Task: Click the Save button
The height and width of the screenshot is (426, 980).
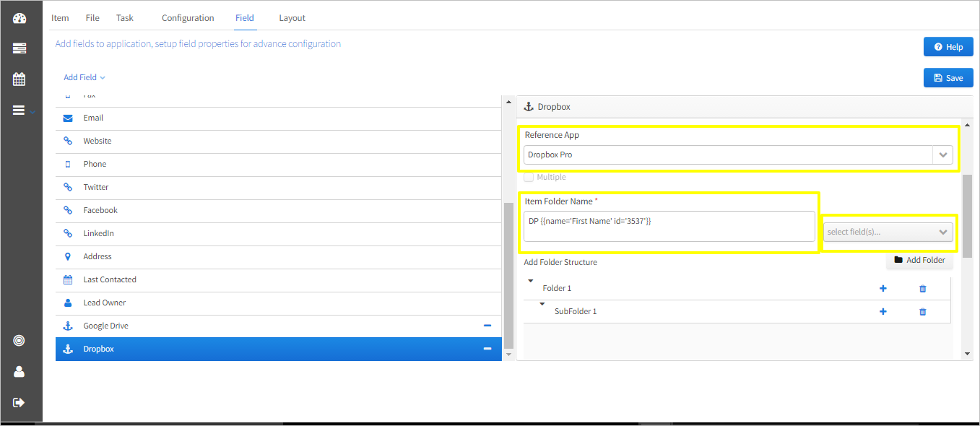Action: 948,78
